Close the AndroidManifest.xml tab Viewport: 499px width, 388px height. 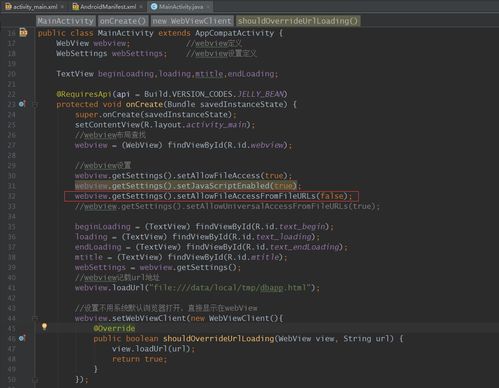(141, 7)
